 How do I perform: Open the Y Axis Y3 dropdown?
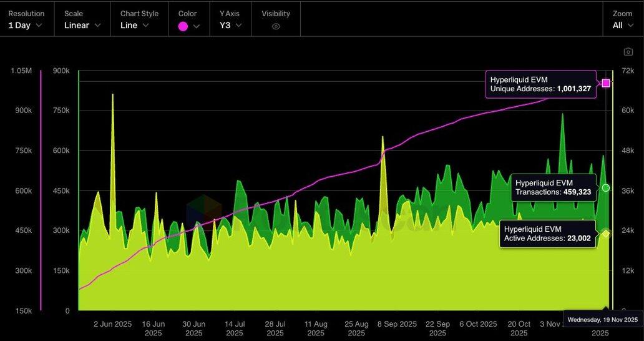(230, 26)
